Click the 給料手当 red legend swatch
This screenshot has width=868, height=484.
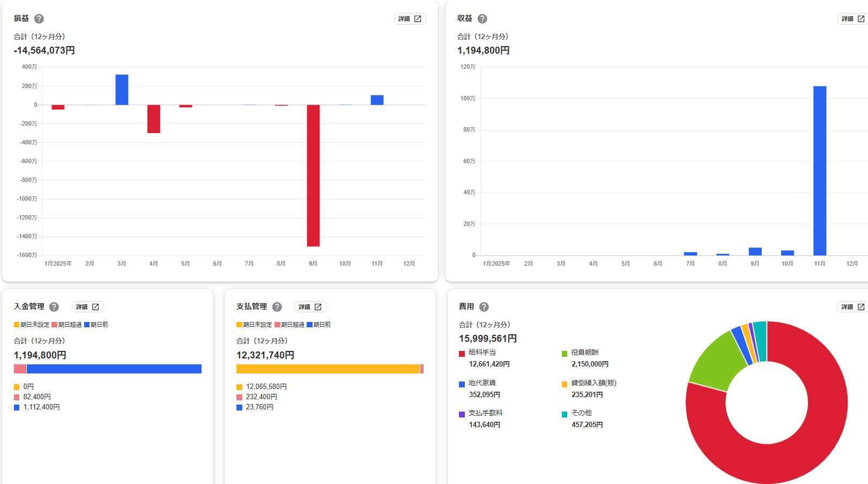click(x=462, y=354)
